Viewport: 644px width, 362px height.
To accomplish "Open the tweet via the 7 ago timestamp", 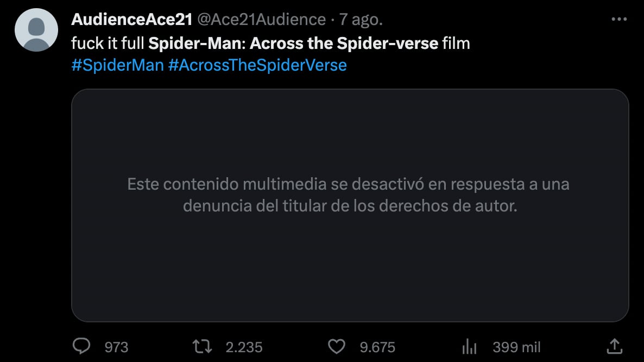I will tap(360, 18).
